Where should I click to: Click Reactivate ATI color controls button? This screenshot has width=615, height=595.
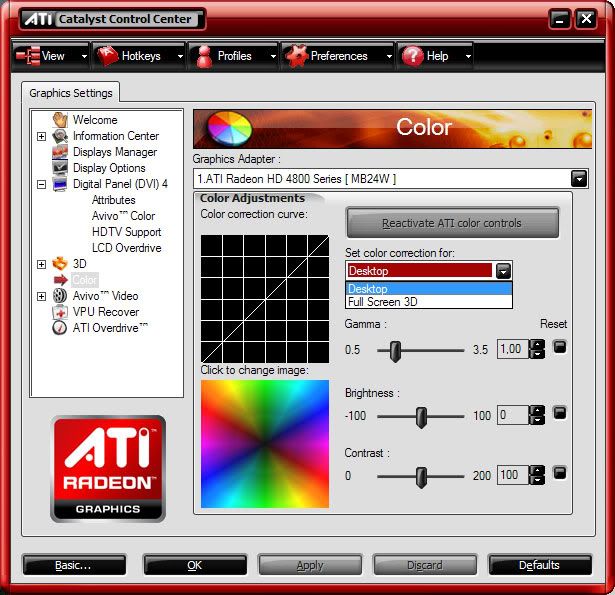point(452,223)
